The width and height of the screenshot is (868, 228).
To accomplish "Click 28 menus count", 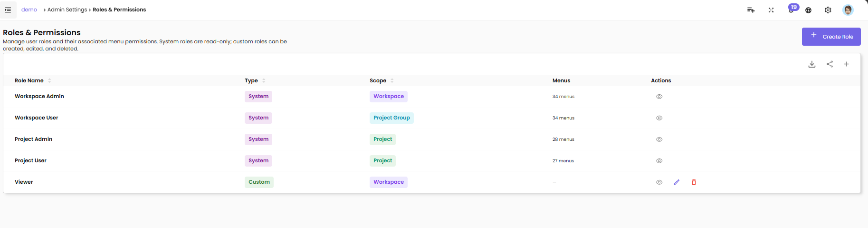I will tap(563, 139).
